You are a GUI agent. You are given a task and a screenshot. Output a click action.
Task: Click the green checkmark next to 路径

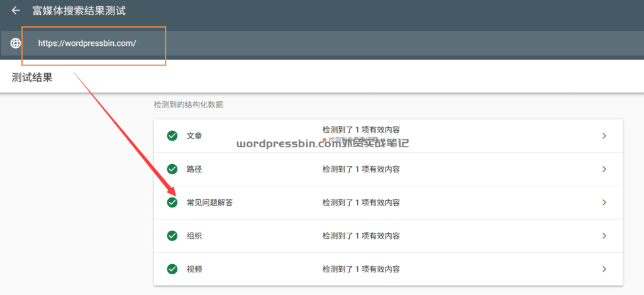[x=172, y=169]
